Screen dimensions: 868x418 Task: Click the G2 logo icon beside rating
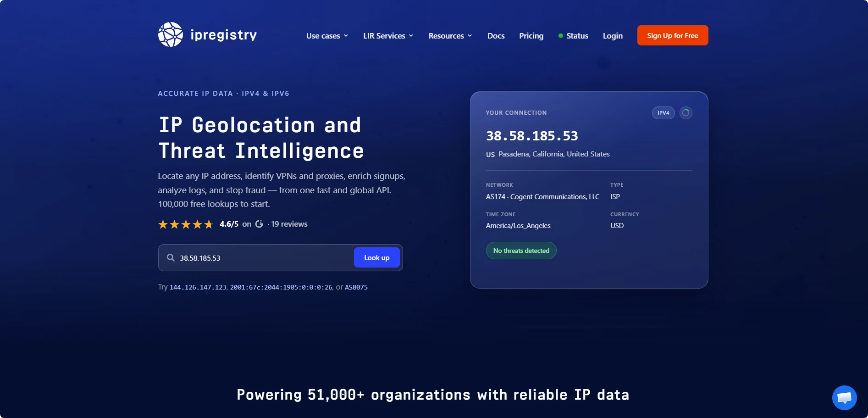tap(259, 224)
